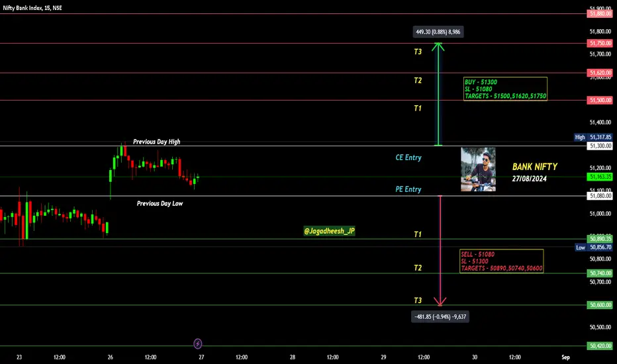
Task: Click the Low 50,856.70 price label
Action: pyautogui.click(x=593, y=248)
